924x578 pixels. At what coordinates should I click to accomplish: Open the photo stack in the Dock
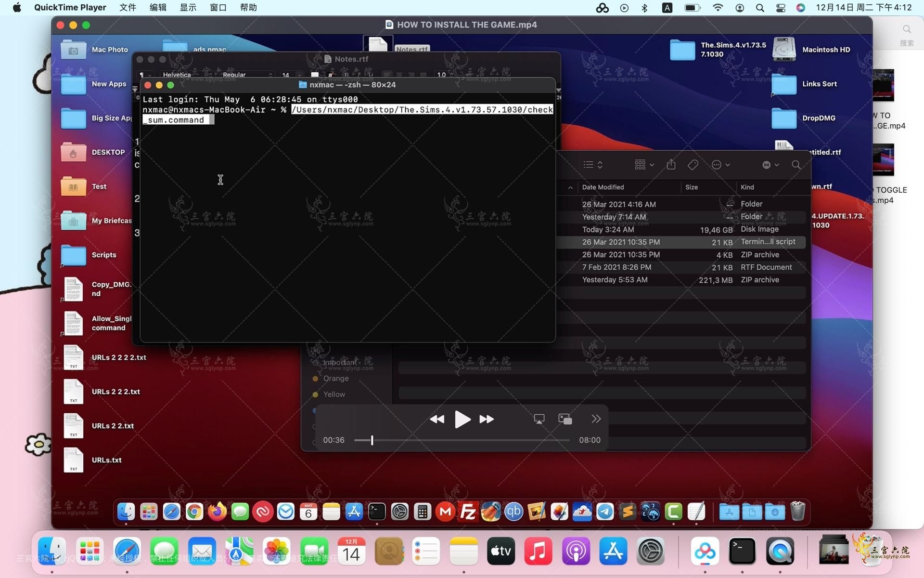click(x=834, y=550)
